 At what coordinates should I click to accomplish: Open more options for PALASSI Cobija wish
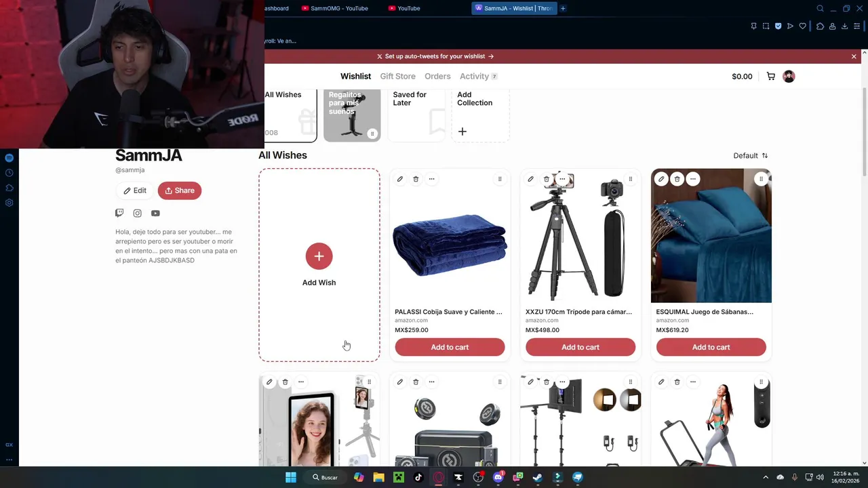[x=431, y=179]
